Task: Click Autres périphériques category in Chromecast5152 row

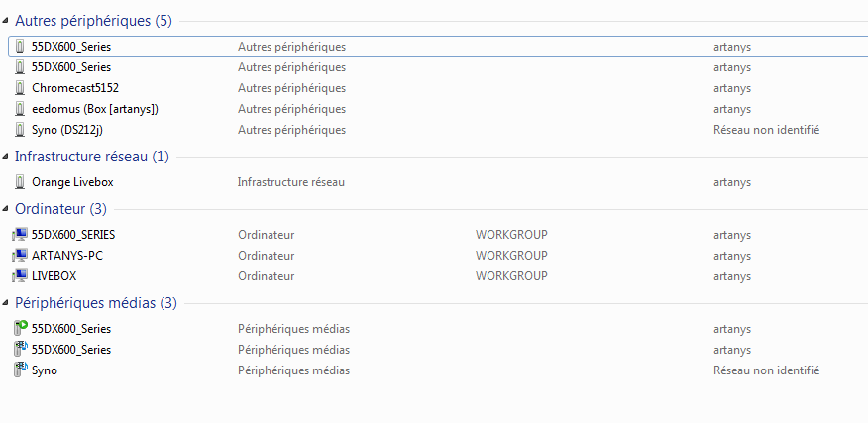Action: [x=291, y=88]
